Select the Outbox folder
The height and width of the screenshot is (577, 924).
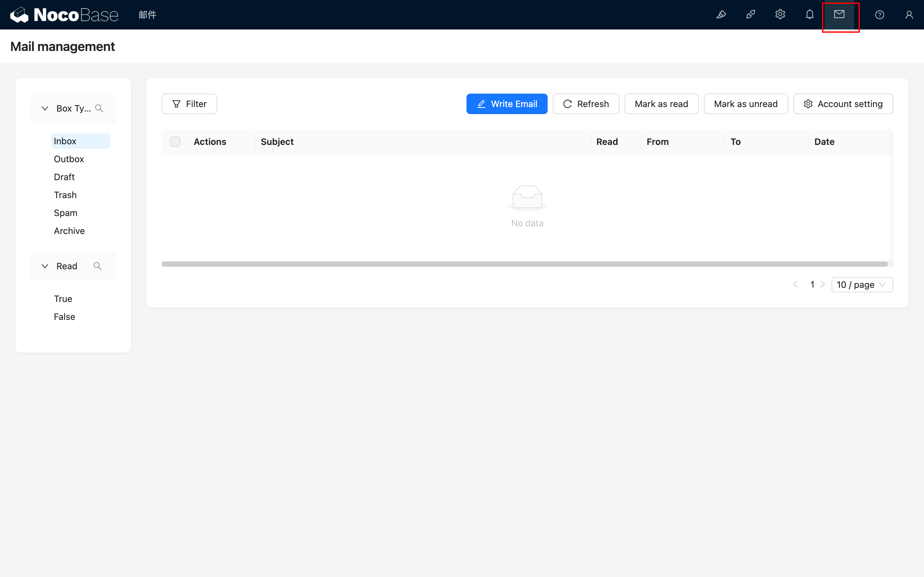pos(69,159)
